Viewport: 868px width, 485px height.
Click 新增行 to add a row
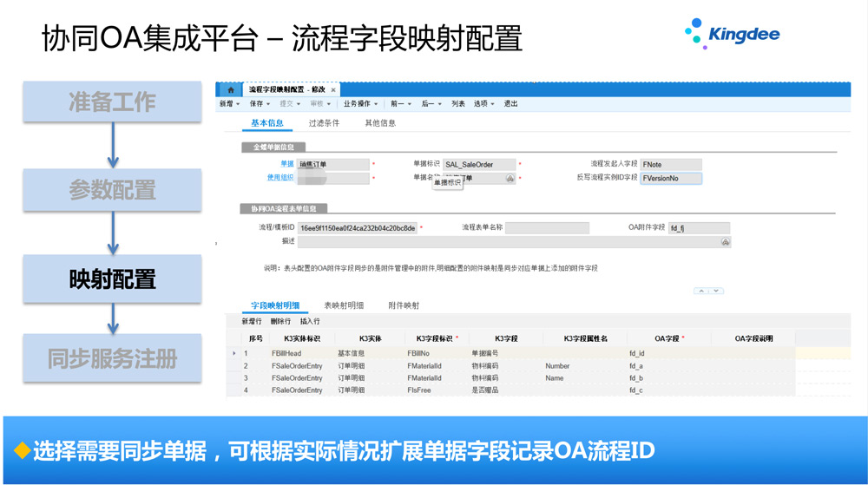(x=252, y=321)
